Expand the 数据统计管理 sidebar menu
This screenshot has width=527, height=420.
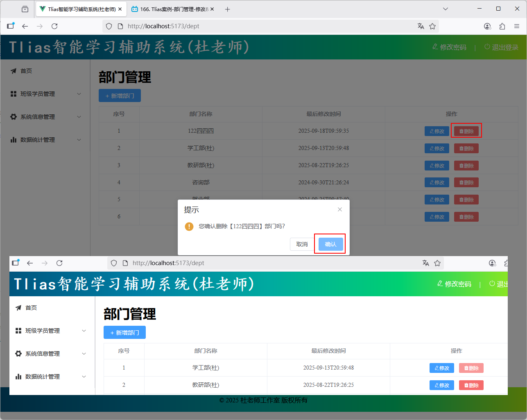[45, 140]
